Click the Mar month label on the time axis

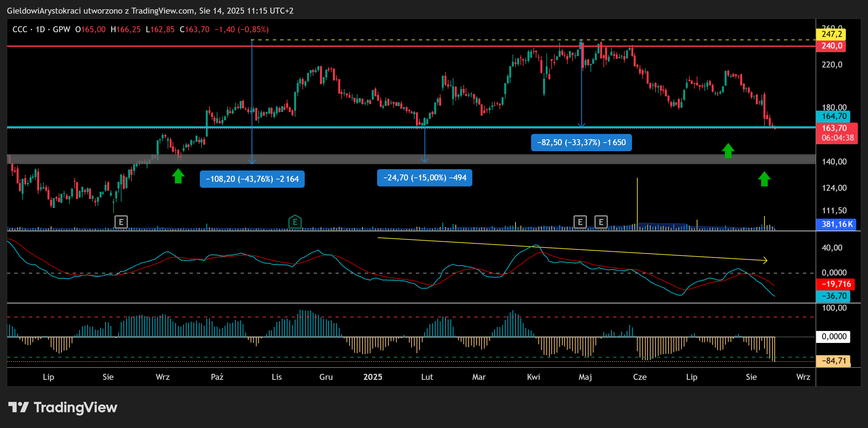tap(479, 377)
